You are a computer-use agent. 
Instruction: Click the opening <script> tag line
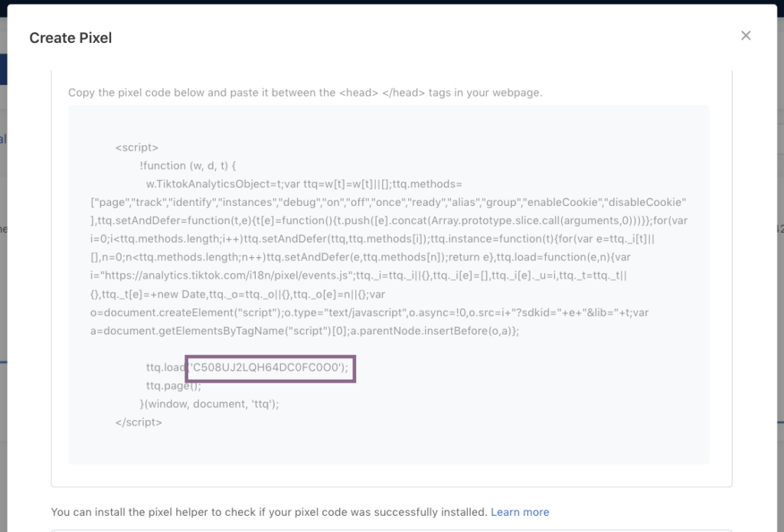click(136, 148)
